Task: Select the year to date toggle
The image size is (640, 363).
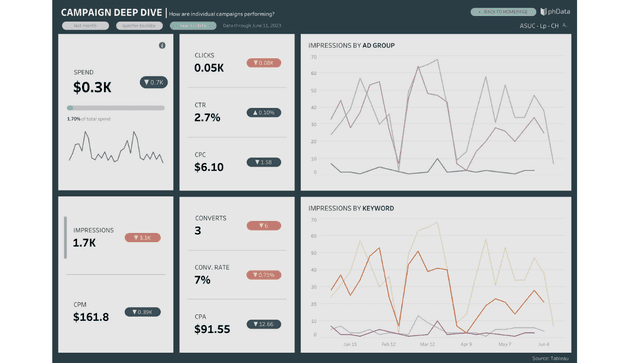Action: (193, 26)
